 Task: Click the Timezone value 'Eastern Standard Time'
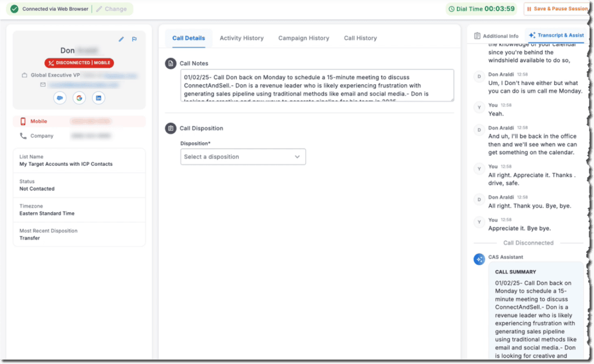(47, 213)
